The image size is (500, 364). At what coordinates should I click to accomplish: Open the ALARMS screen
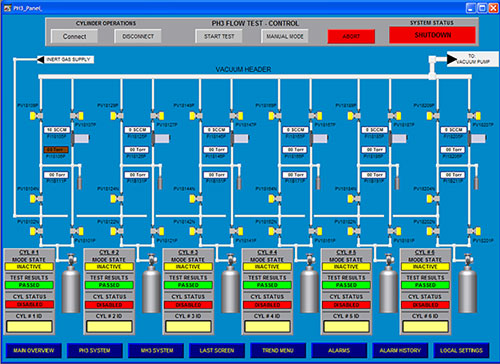pyautogui.click(x=339, y=350)
